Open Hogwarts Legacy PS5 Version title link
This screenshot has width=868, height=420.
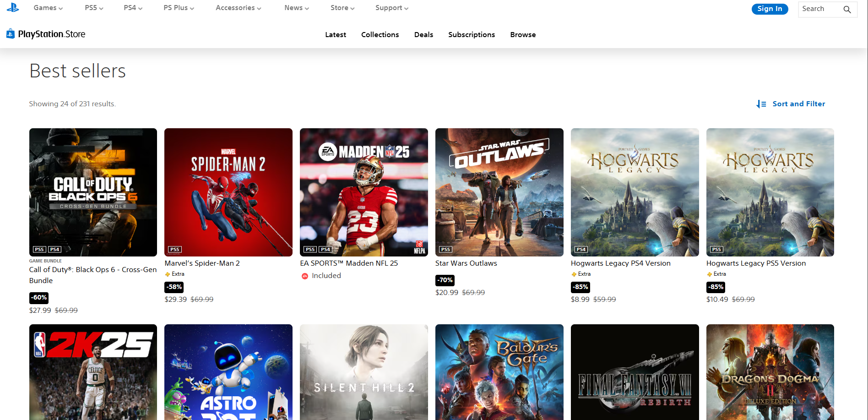point(756,263)
